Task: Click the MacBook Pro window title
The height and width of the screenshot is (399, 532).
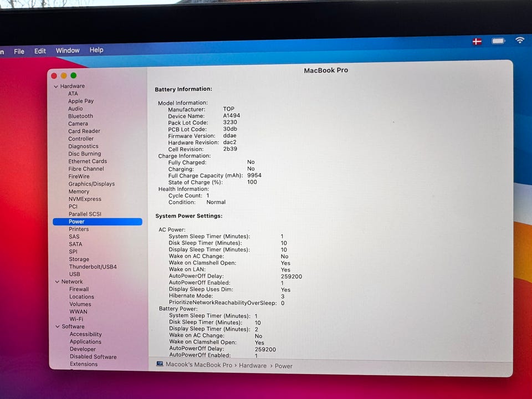Action: pos(326,70)
